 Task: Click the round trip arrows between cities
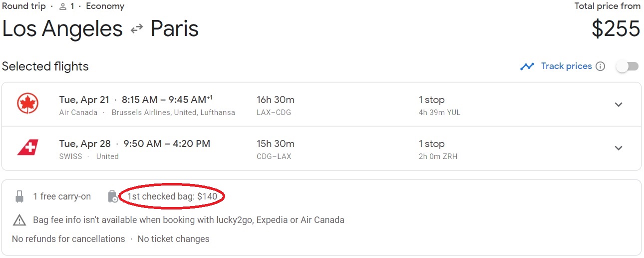click(137, 29)
